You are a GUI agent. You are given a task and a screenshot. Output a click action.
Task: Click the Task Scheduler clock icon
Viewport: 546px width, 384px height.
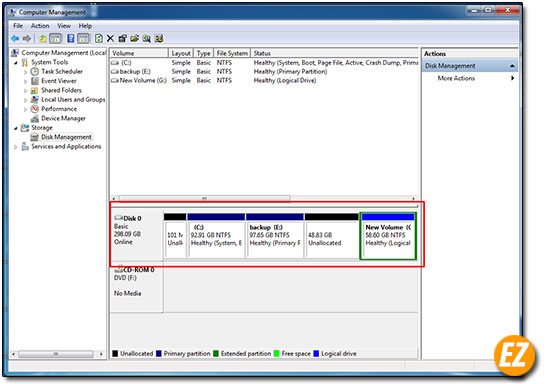(34, 72)
